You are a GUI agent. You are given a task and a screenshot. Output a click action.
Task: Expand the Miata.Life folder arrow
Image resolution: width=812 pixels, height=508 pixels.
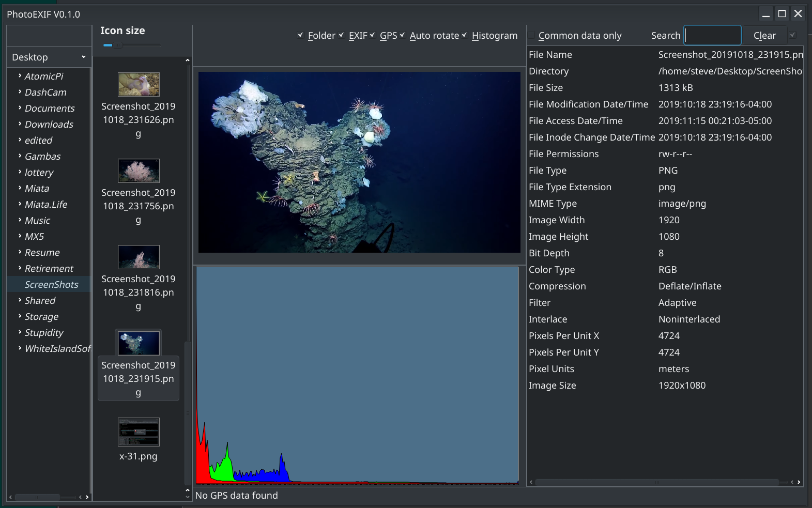20,204
